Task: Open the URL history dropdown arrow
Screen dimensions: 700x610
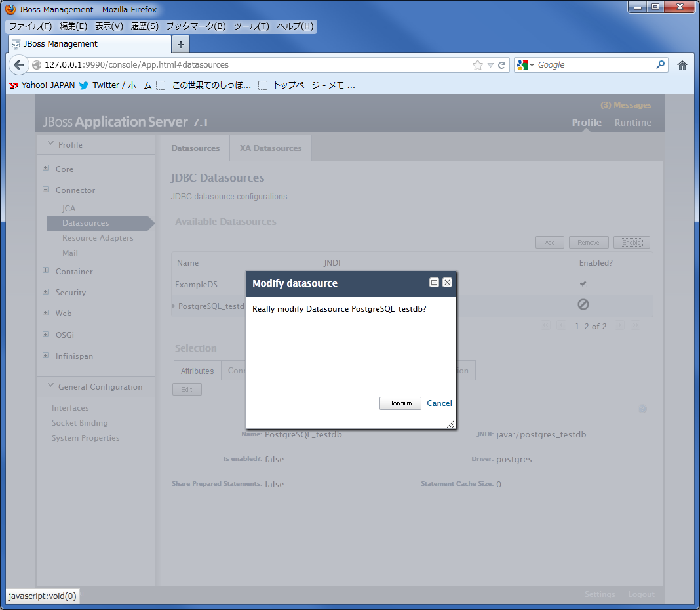Action: (x=490, y=65)
